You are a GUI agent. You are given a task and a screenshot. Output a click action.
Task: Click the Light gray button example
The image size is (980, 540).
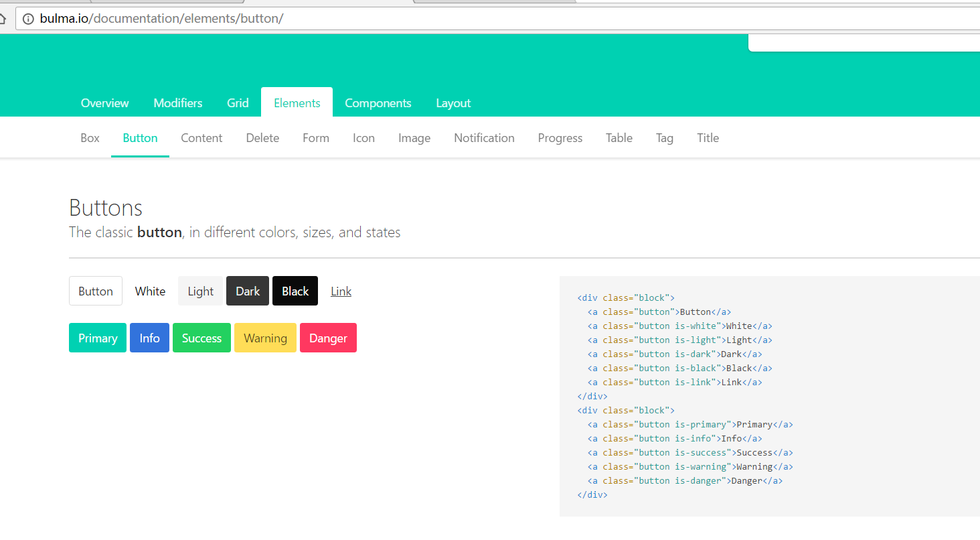pyautogui.click(x=200, y=291)
